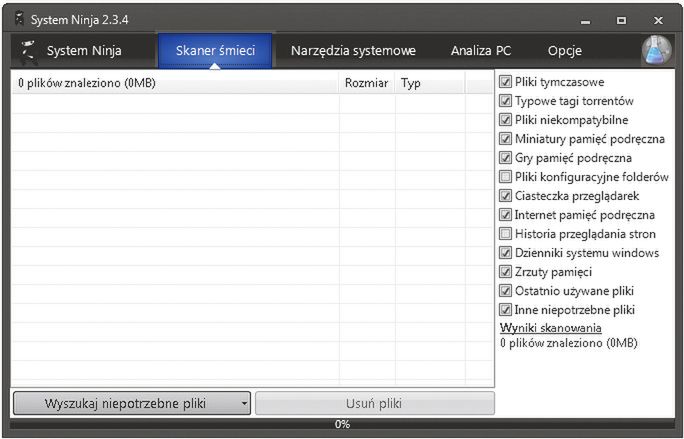Sort by the Rozmiar column header
684x439 pixels.
366,83
